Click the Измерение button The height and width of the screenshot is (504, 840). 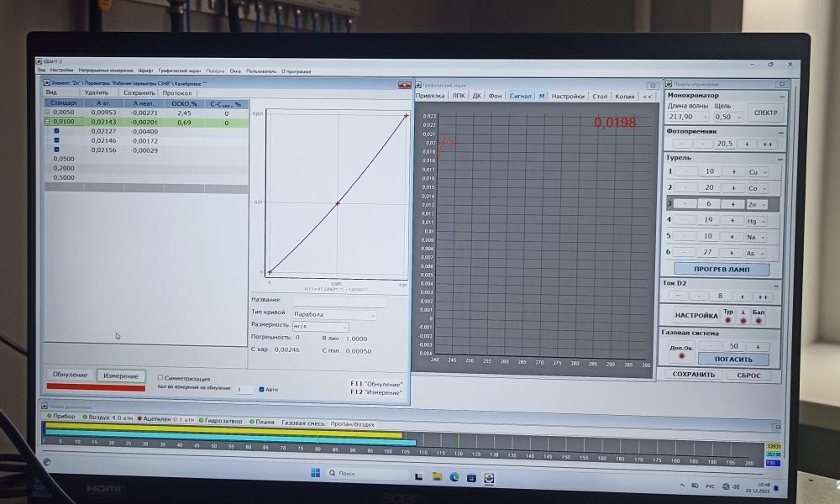(x=121, y=375)
